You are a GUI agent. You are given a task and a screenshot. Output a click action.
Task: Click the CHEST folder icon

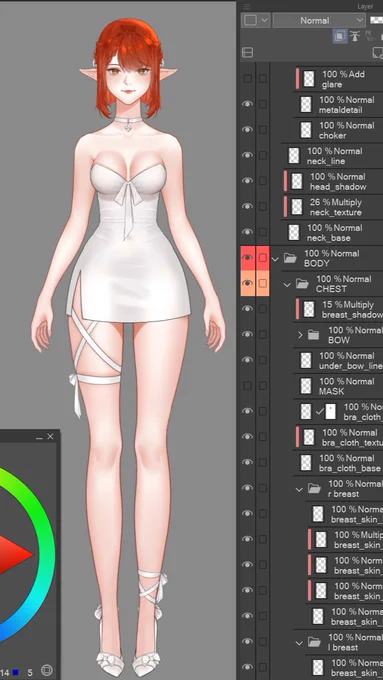point(302,284)
